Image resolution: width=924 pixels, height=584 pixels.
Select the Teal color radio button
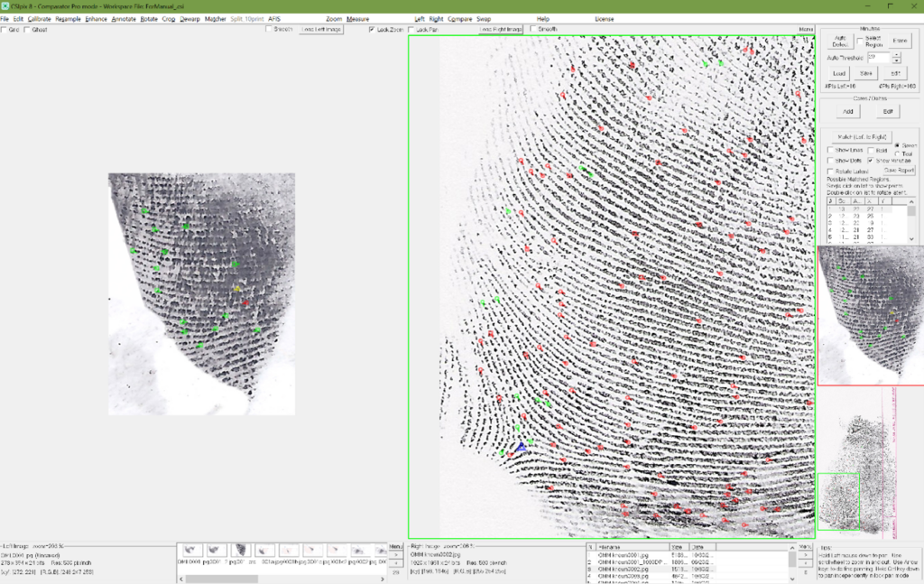tap(898, 153)
